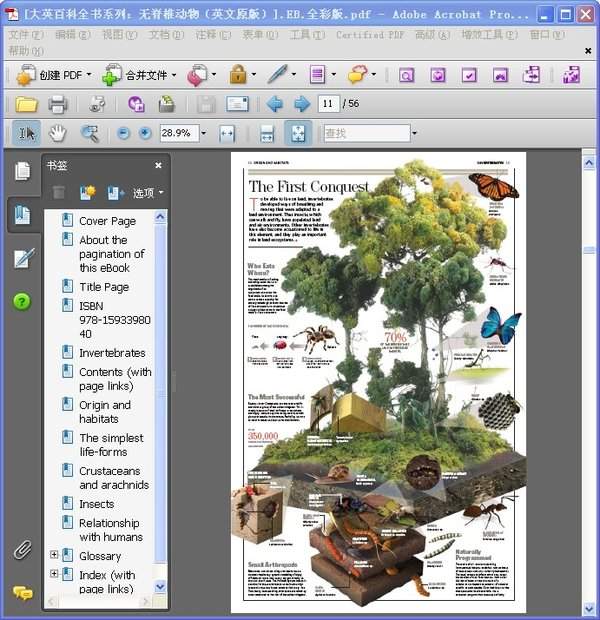
Task: Choose the Select tool cursor icon
Action: pyautogui.click(x=26, y=134)
